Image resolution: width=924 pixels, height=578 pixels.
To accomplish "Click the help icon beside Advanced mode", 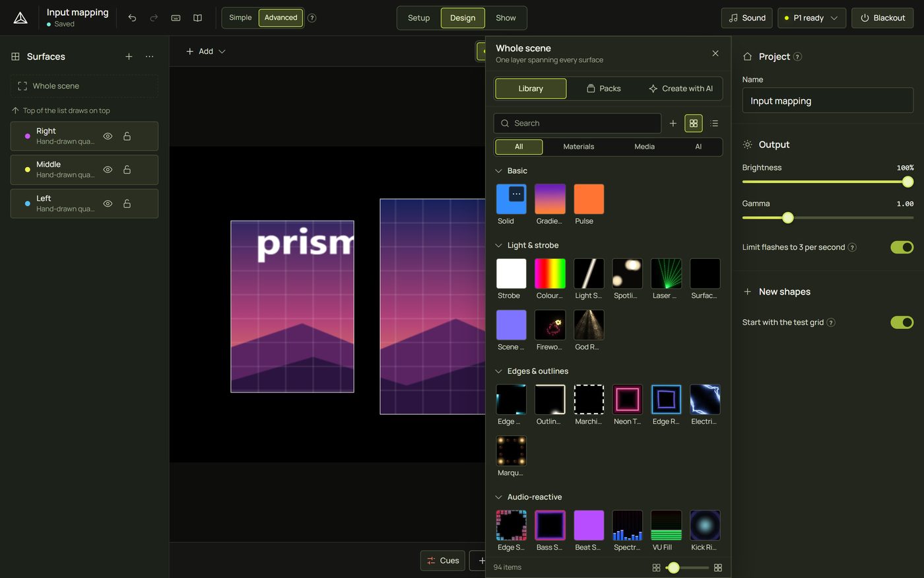I will coord(312,18).
